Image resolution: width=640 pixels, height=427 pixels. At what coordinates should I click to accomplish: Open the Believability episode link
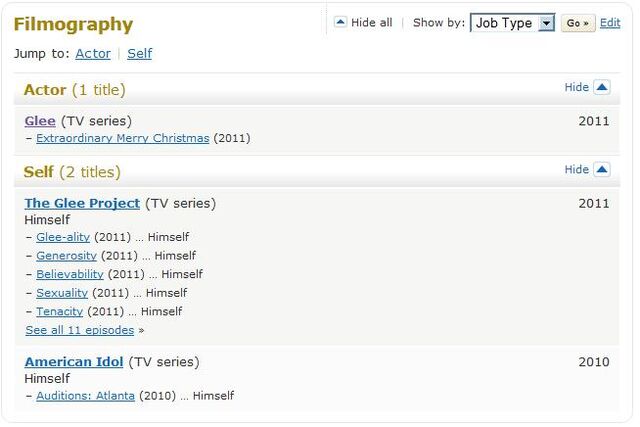(70, 274)
